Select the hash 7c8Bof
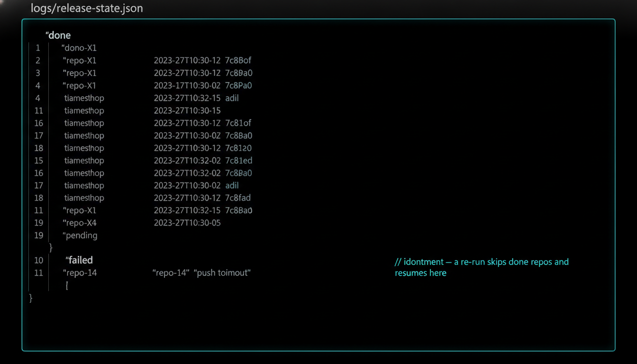637x364 pixels. [x=238, y=61]
